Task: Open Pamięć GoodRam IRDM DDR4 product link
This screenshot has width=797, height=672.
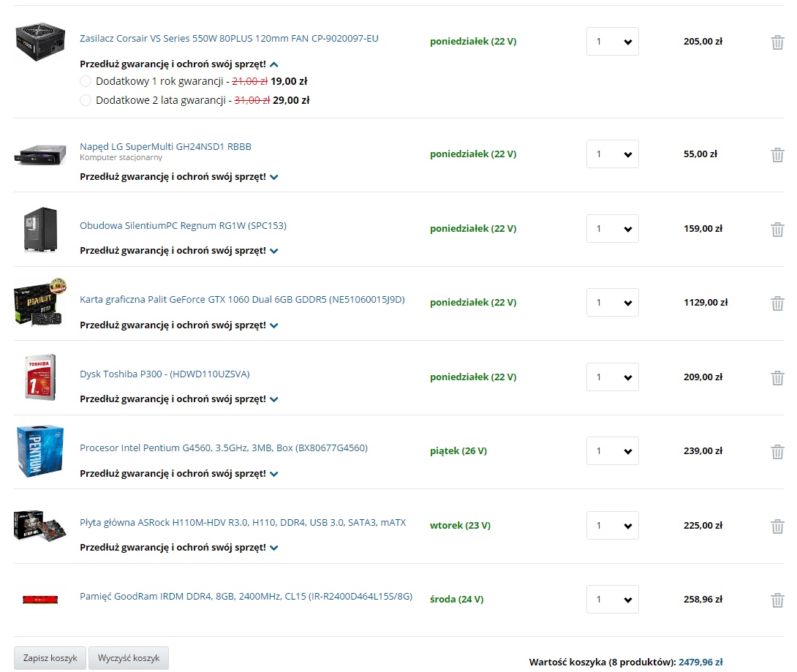Action: pos(246,596)
